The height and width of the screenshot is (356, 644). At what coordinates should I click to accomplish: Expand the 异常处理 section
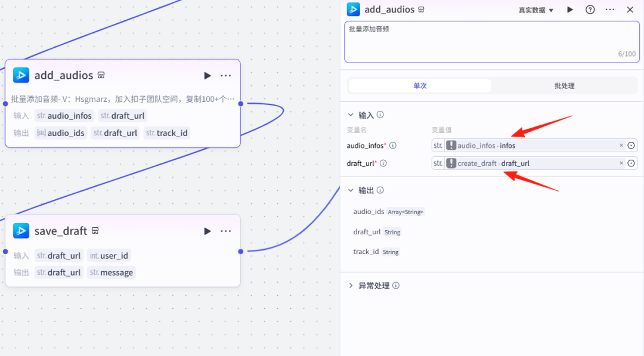point(351,286)
